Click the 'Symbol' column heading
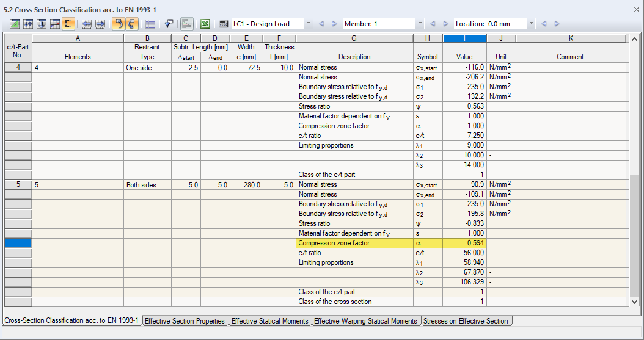Image resolution: width=644 pixels, height=340 pixels. (x=428, y=57)
